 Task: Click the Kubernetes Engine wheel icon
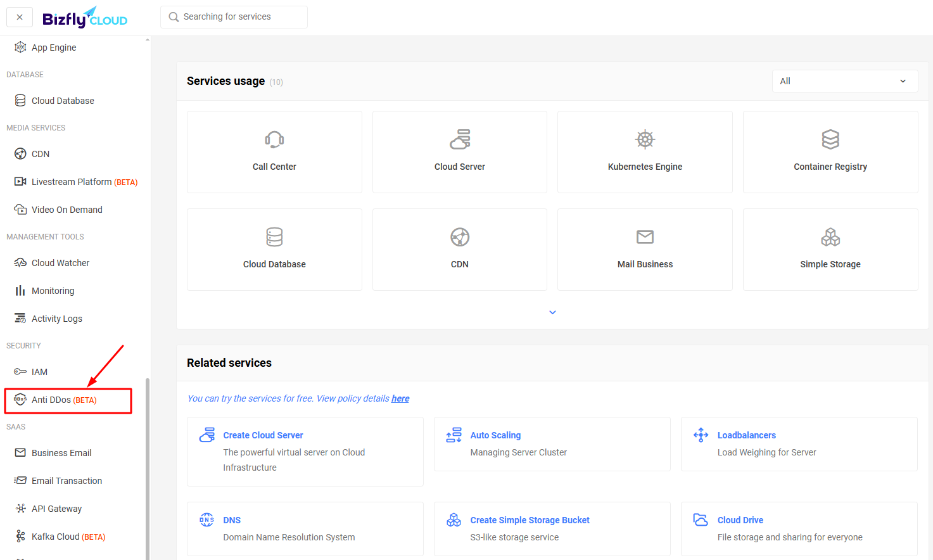645,139
